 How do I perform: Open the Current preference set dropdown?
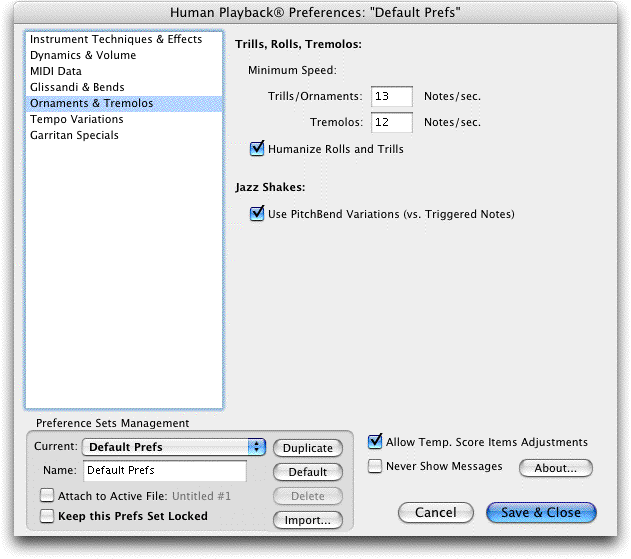(174, 447)
